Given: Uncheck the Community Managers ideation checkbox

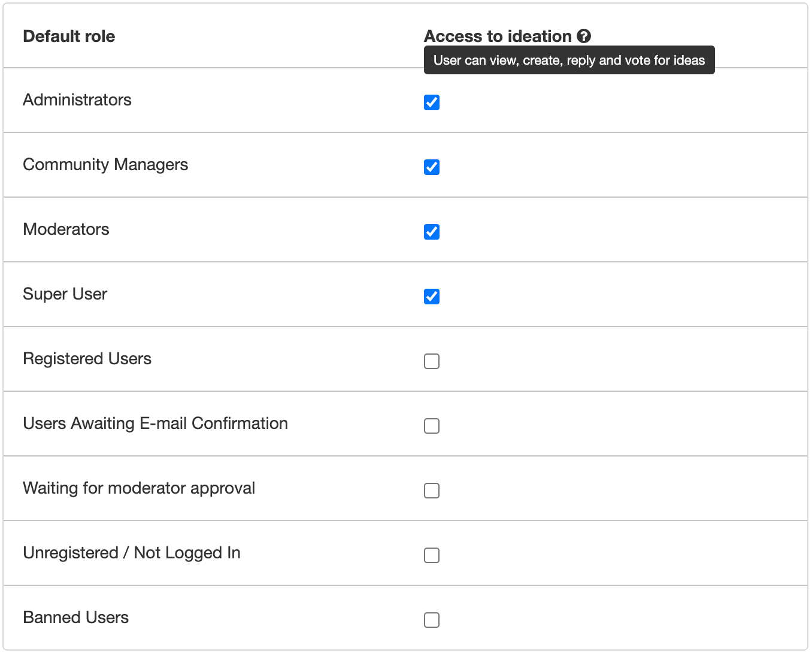Looking at the screenshot, I should pyautogui.click(x=432, y=167).
